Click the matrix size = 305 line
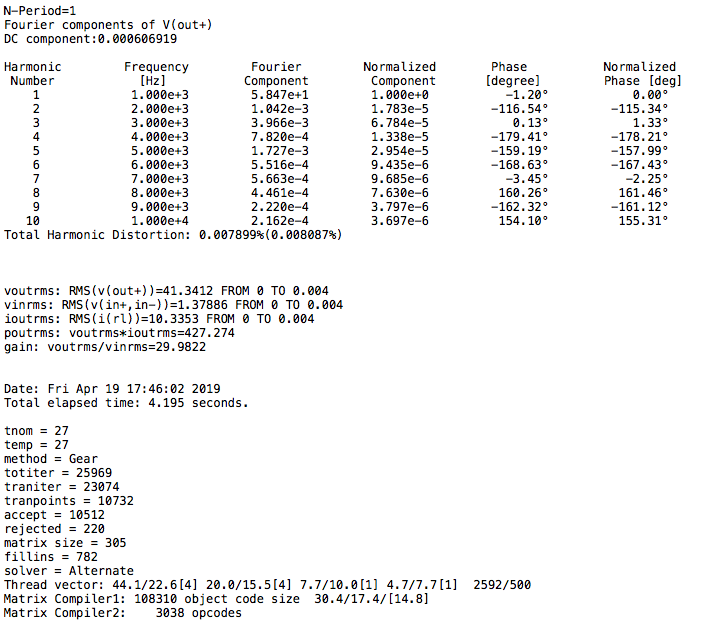The width and height of the screenshot is (703, 636). pyautogui.click(x=65, y=543)
